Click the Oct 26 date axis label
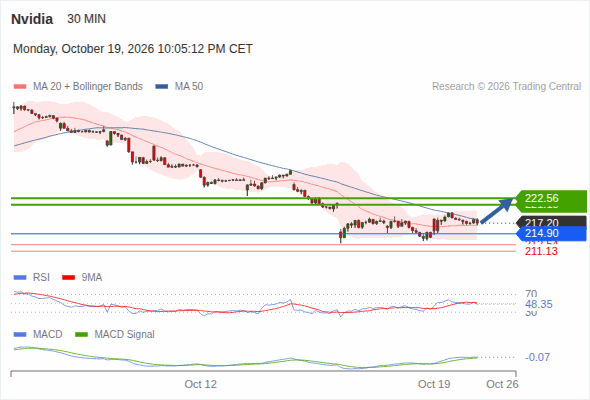Screen dimensions: 590x400 [x=502, y=384]
